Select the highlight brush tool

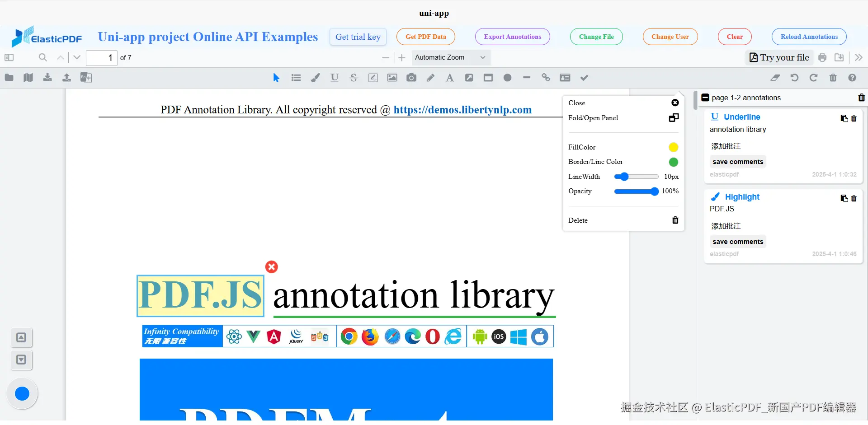(x=315, y=78)
